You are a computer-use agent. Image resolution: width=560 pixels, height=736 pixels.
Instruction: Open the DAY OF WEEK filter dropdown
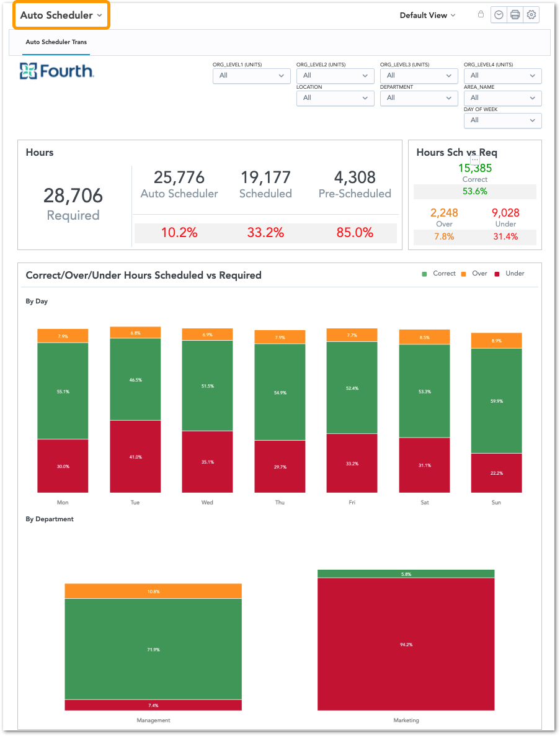pyautogui.click(x=502, y=120)
